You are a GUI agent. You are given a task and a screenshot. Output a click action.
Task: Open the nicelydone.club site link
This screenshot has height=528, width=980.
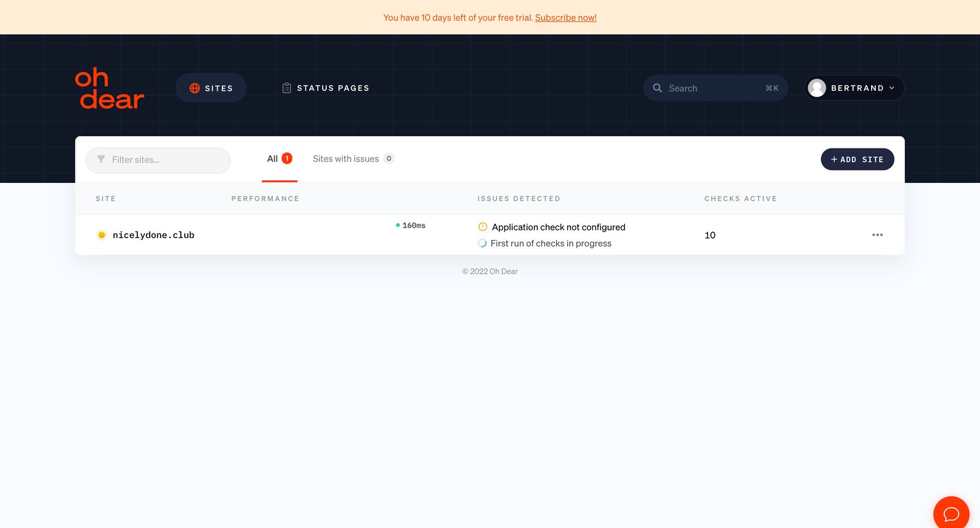[x=154, y=235]
